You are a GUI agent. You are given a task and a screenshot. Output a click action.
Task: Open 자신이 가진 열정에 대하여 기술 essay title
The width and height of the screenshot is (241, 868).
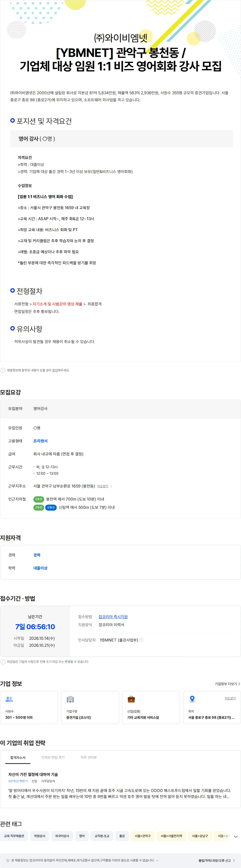33,774
